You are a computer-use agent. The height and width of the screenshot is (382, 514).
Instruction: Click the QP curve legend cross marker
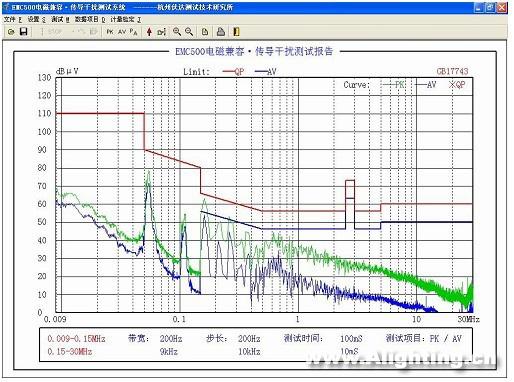coord(452,85)
